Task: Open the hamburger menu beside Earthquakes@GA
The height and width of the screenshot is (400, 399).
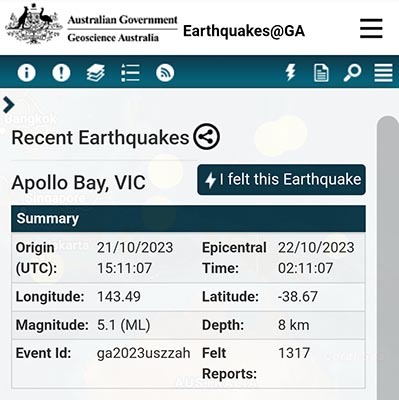Action: [371, 28]
